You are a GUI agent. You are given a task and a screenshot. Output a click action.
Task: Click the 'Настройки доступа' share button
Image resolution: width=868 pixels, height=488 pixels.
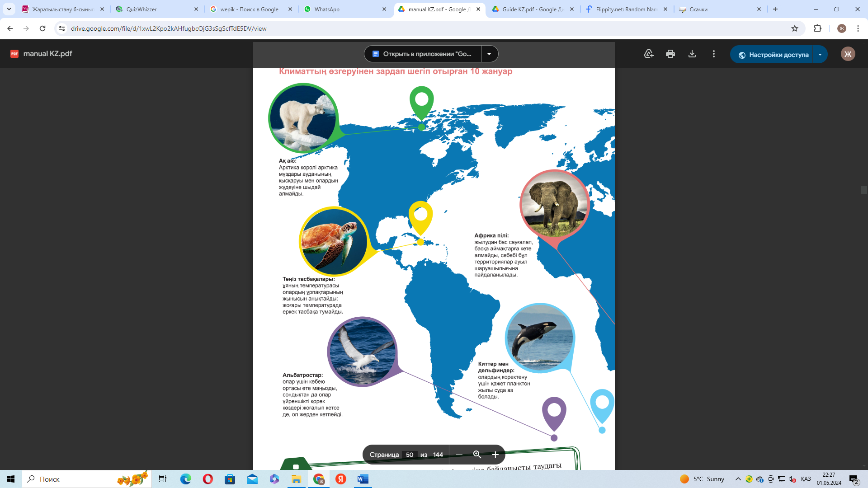pyautogui.click(x=773, y=55)
